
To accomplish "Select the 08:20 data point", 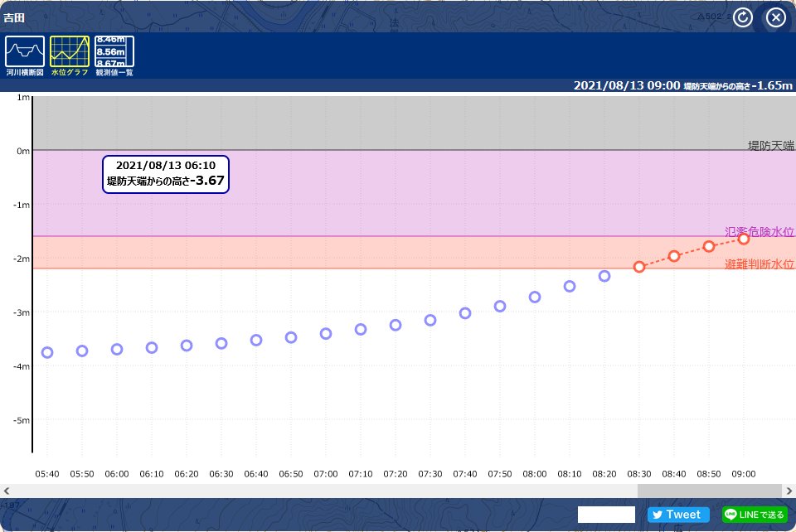I will coord(604,277).
